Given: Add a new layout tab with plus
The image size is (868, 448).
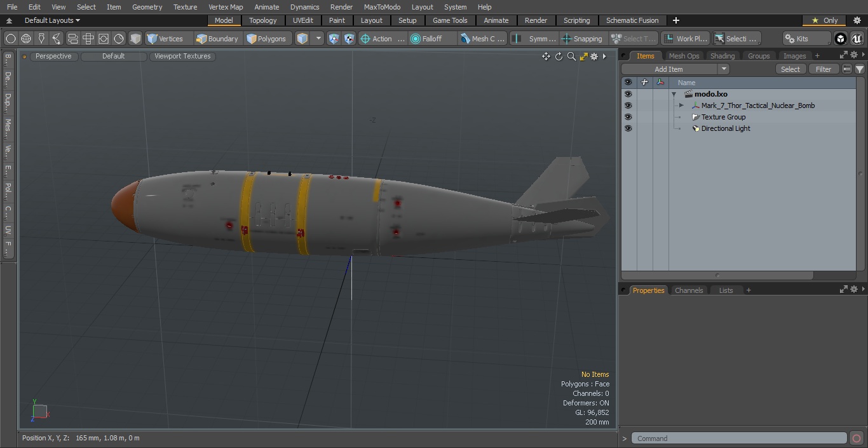Looking at the screenshot, I should pos(675,20).
